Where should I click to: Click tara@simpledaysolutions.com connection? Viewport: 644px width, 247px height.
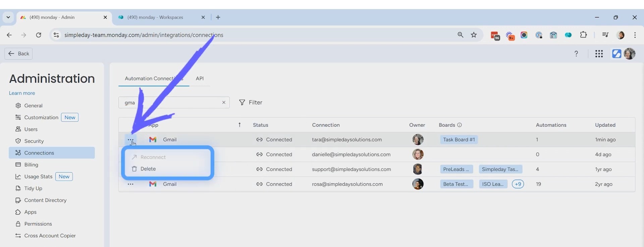click(x=347, y=140)
